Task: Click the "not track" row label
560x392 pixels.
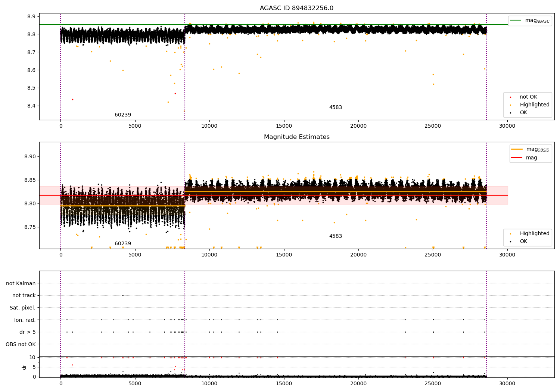Action: click(24, 296)
